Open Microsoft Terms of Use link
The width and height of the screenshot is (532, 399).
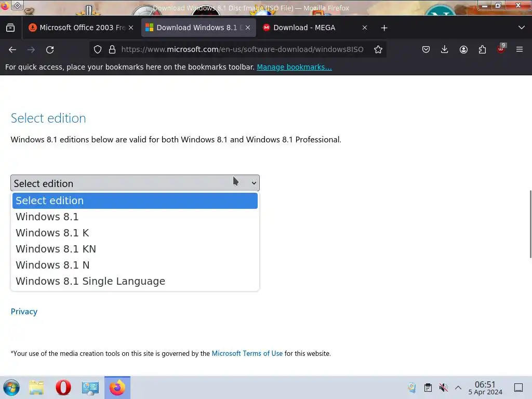[x=247, y=353]
